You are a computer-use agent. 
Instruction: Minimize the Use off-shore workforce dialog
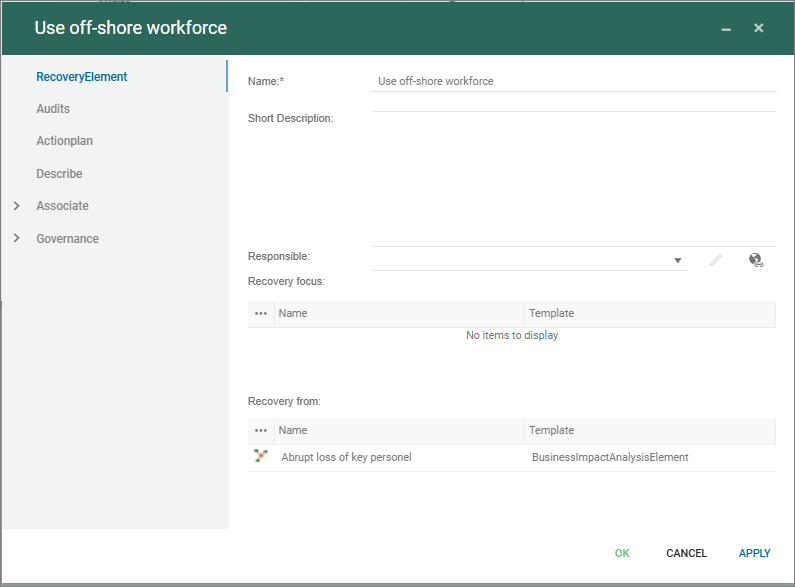pyautogui.click(x=727, y=29)
